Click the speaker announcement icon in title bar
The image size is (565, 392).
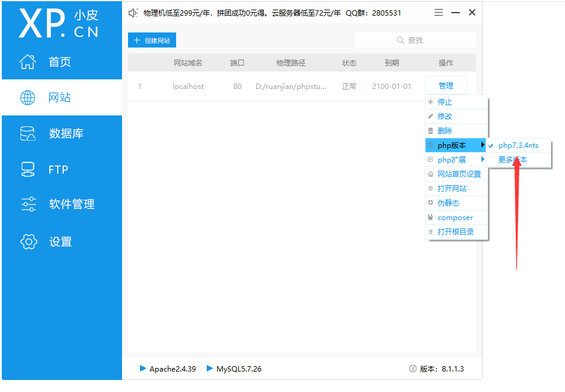coord(133,12)
